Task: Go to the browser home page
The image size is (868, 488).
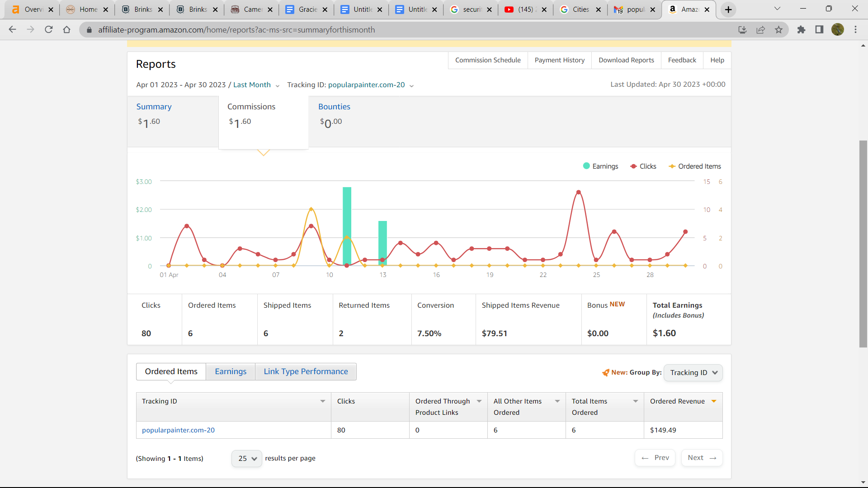Action: point(66,29)
